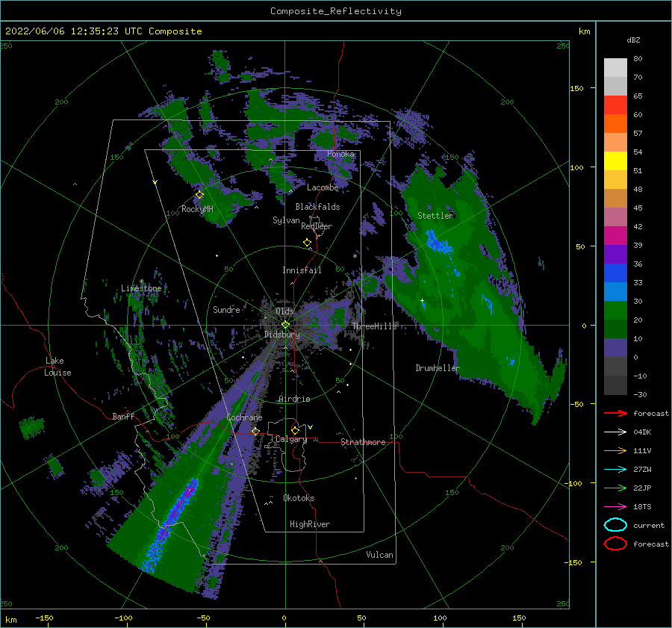Click the Cochrane label

[x=244, y=417]
